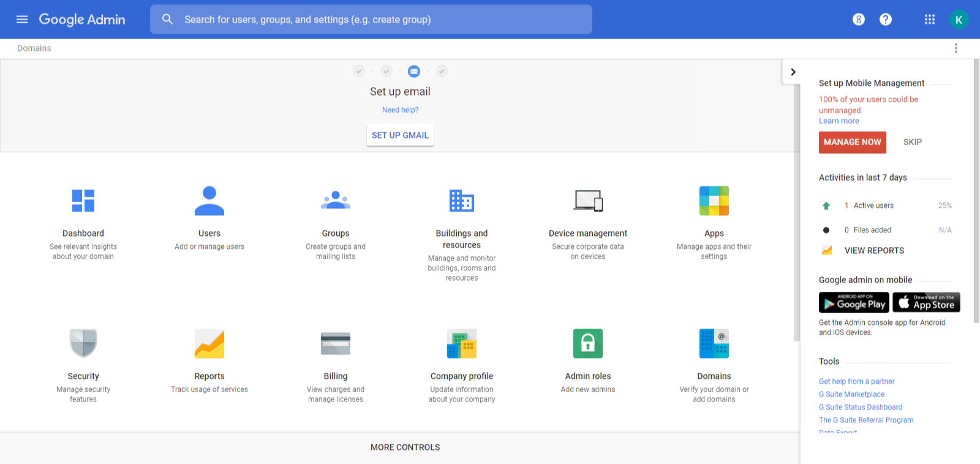Click the Need help? link

401,110
